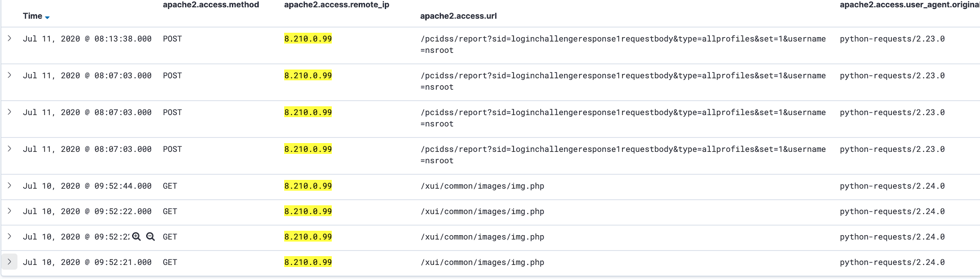The width and height of the screenshot is (980, 279).
Task: Expand first Jul 11 08:07:03 log row
Action: click(9, 75)
